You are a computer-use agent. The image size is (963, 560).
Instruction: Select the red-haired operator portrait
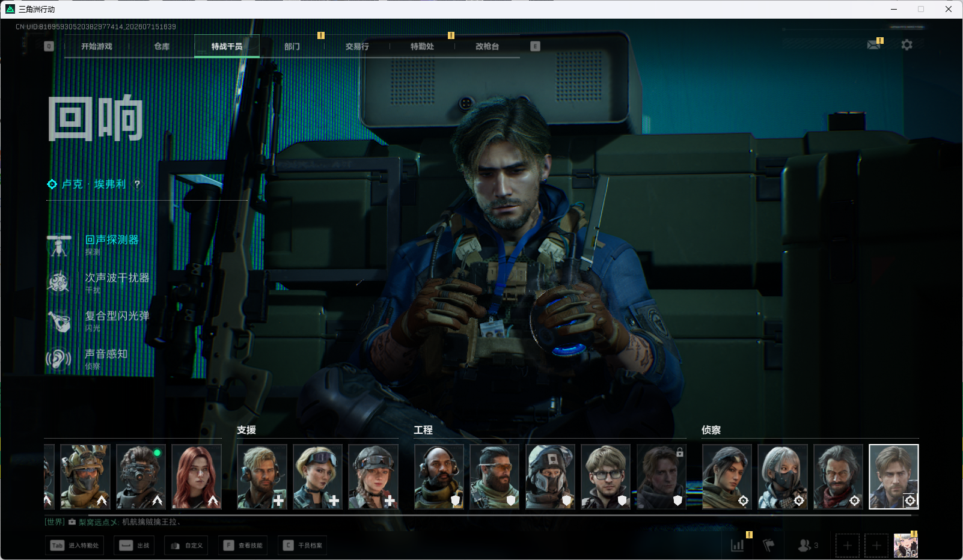(197, 477)
